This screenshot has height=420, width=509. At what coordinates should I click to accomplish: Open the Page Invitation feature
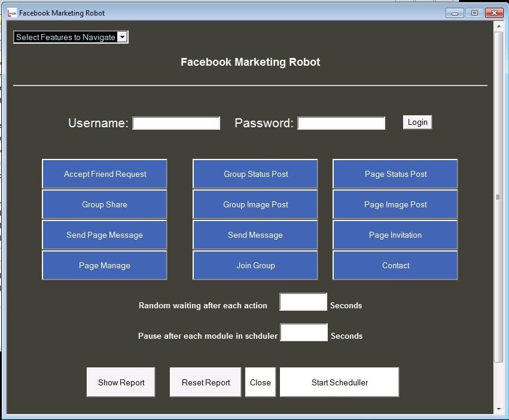tap(395, 235)
